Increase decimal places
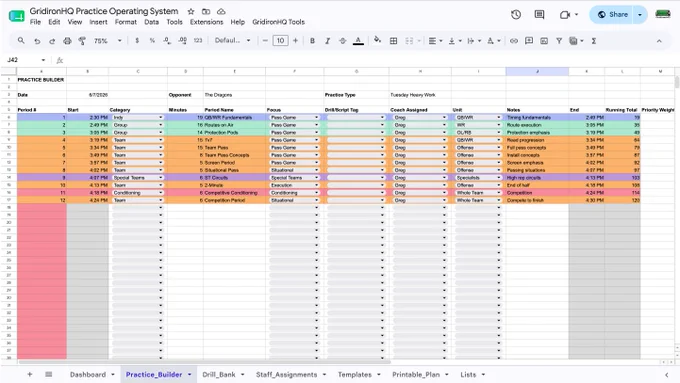The width and height of the screenshot is (680, 383). pos(183,40)
